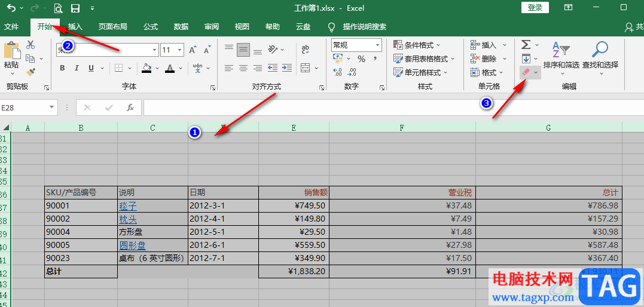Open Customize Quick Access Toolbar arrow
The height and width of the screenshot is (307, 644).
coord(93,8)
